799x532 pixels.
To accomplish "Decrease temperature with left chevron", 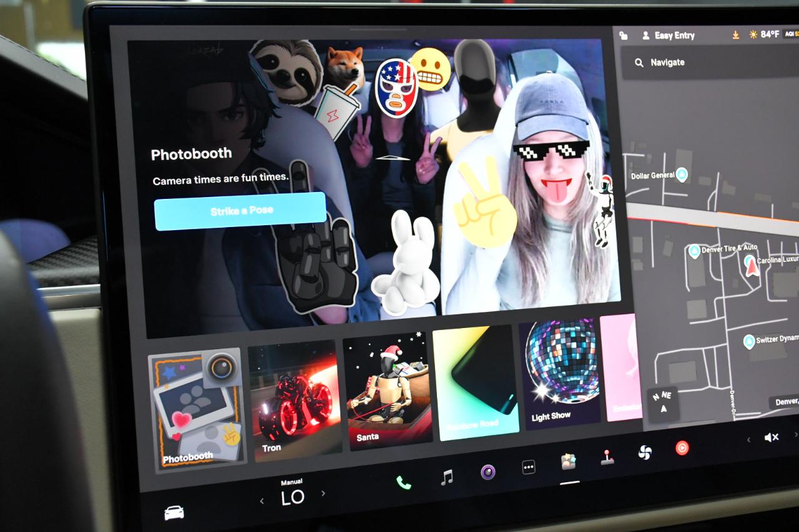I will (x=262, y=500).
